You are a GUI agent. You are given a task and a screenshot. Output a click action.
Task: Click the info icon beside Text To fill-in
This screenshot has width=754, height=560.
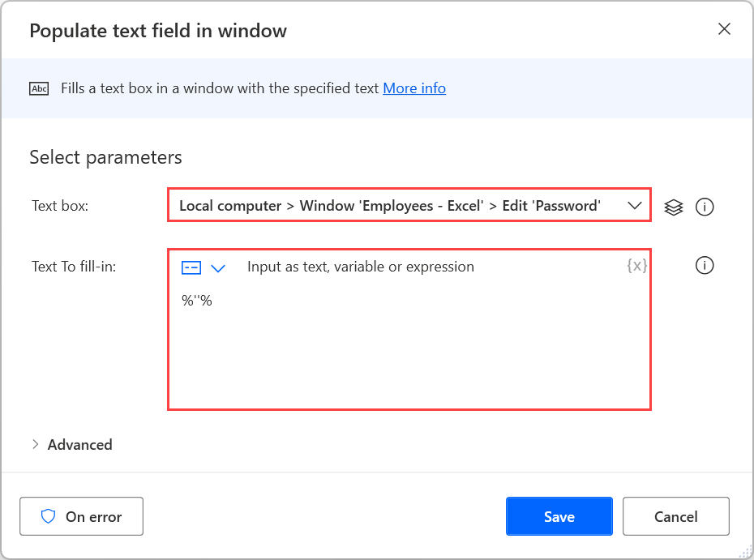click(705, 265)
